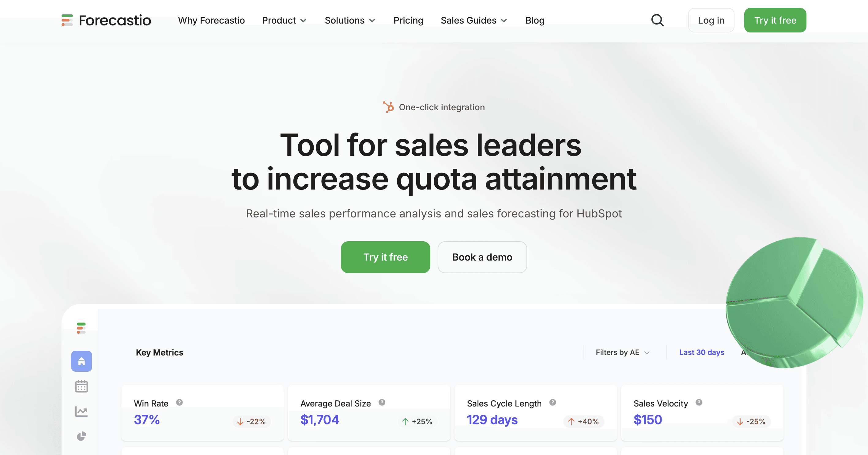
Task: Select the Last 30 days range tab
Action: [x=702, y=352]
